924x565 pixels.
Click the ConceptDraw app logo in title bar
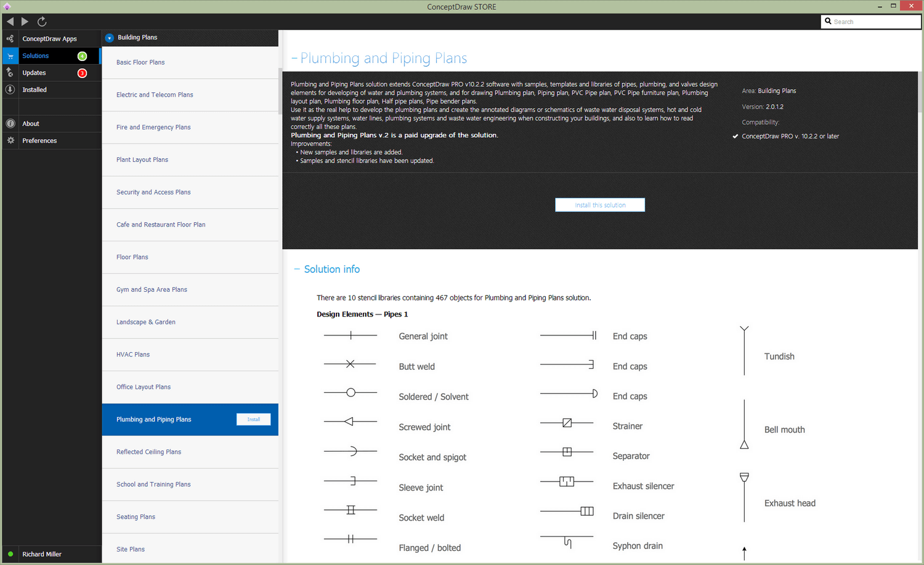point(7,7)
